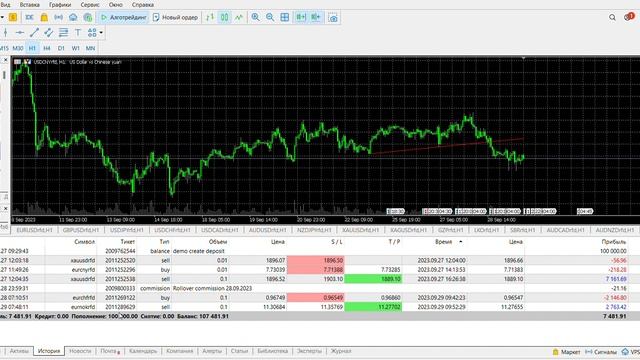Viewport: 640px width, 360px height.
Task: Select D1 timeframe
Action: tap(61, 48)
